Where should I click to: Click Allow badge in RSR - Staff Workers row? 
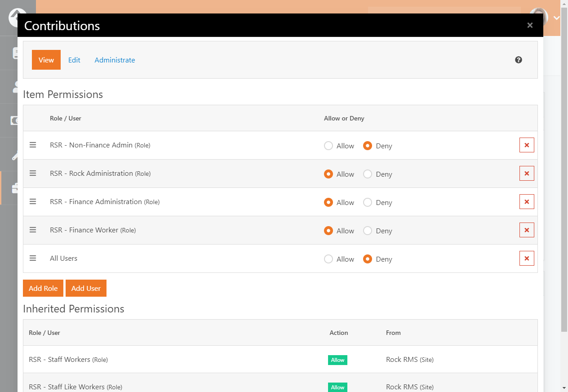(x=337, y=360)
